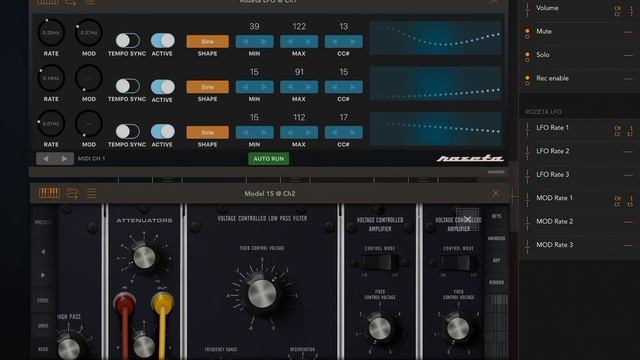Go to next preset in Model 15 sidebar
The height and width of the screenshot is (360, 640).
43,275
